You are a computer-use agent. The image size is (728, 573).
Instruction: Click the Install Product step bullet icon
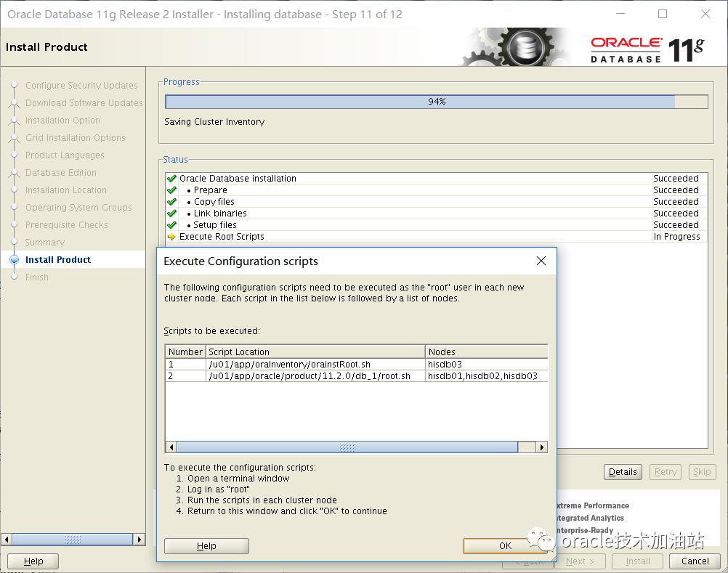pyautogui.click(x=15, y=259)
